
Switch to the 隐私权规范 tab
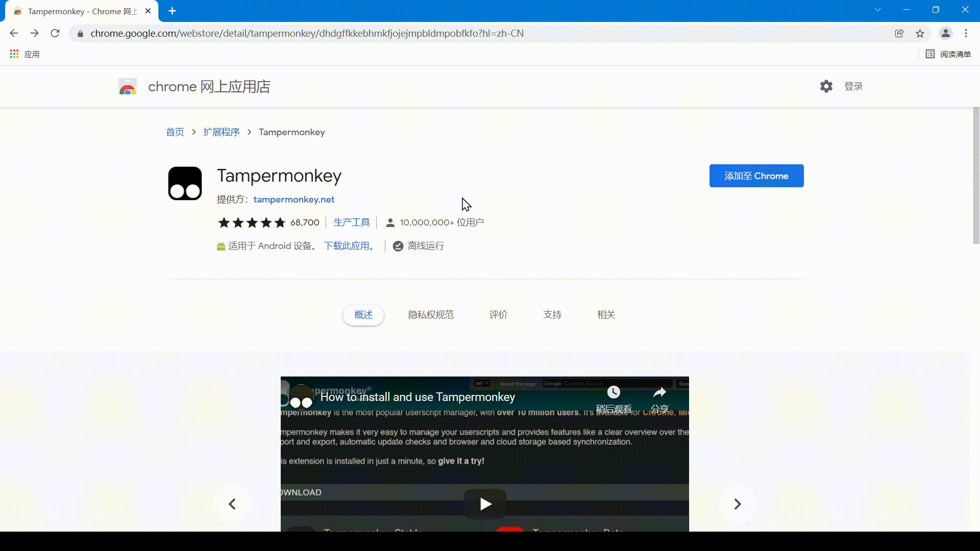coord(430,315)
